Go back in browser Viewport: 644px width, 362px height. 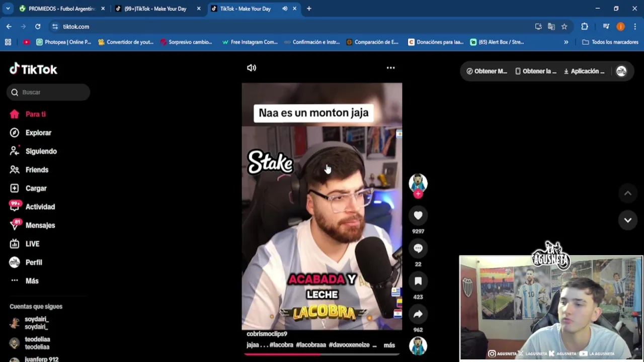pos(9,27)
